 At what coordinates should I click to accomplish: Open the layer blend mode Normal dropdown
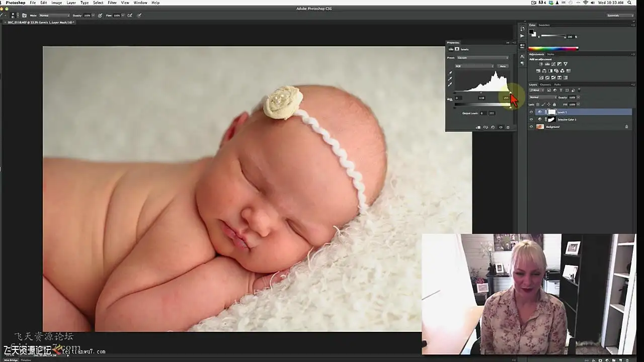(542, 97)
